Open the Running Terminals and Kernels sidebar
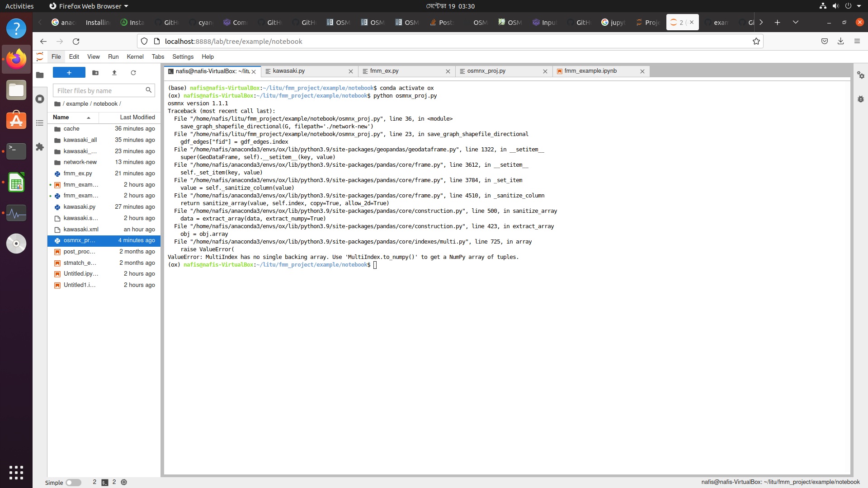 click(x=39, y=99)
